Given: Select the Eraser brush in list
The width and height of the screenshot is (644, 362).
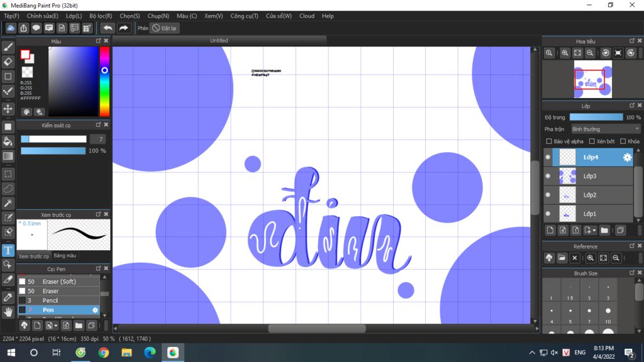Looking at the screenshot, I should [x=58, y=291].
